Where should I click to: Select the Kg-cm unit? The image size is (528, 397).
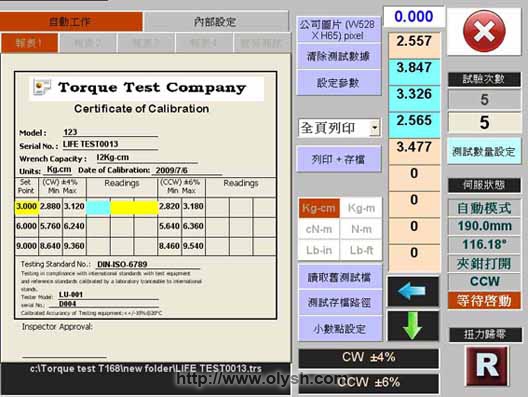tap(319, 208)
